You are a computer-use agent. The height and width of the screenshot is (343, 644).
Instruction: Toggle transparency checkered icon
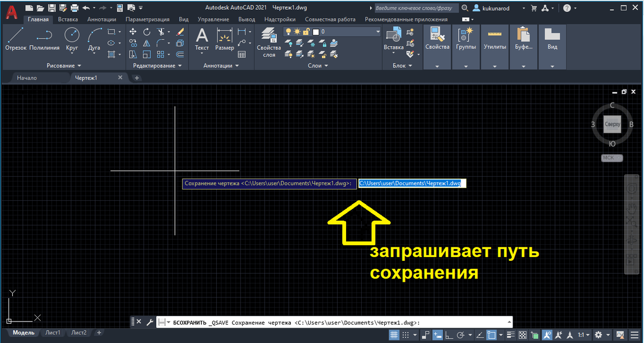point(522,334)
